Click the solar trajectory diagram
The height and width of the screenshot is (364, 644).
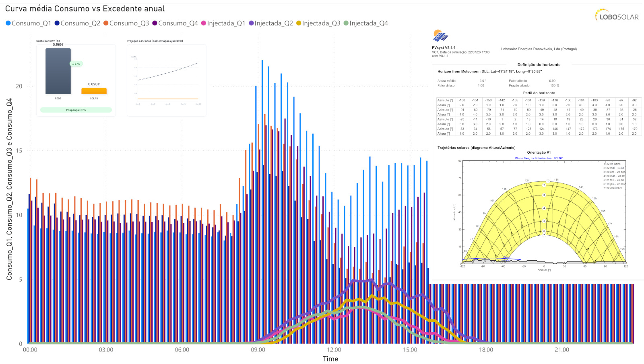[544, 212]
